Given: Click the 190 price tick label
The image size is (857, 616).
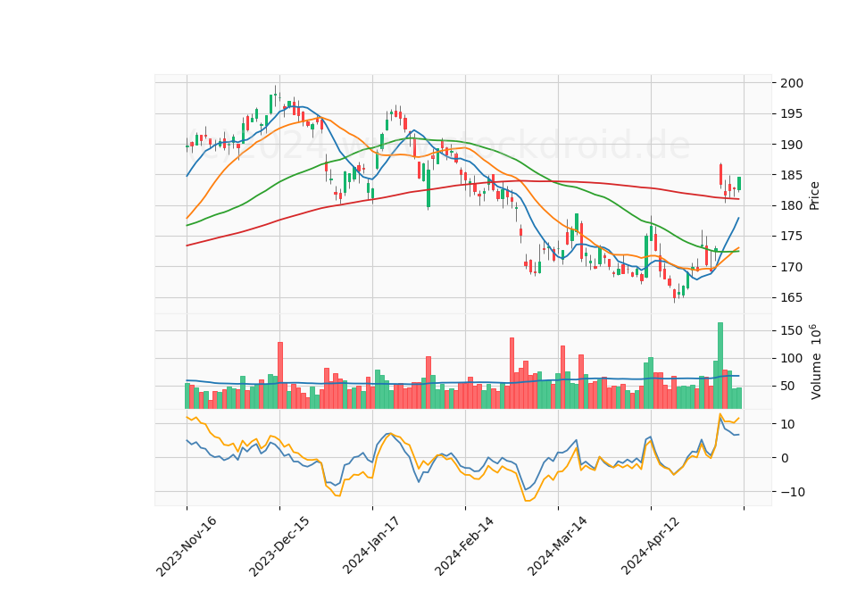Looking at the screenshot, I should (792, 145).
